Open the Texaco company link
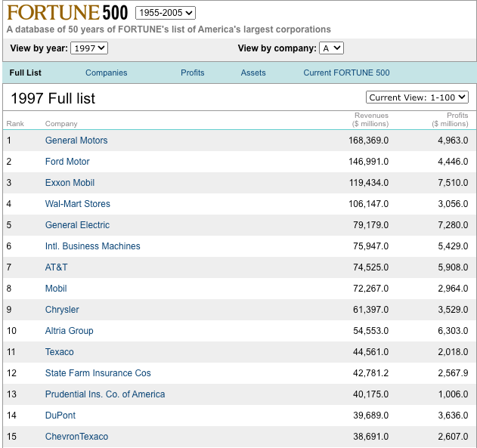Image resolution: width=477 pixels, height=448 pixels. click(59, 352)
